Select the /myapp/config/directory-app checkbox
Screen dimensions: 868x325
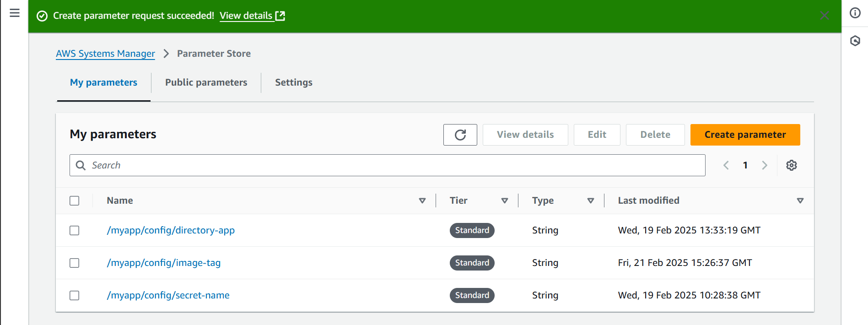click(75, 230)
